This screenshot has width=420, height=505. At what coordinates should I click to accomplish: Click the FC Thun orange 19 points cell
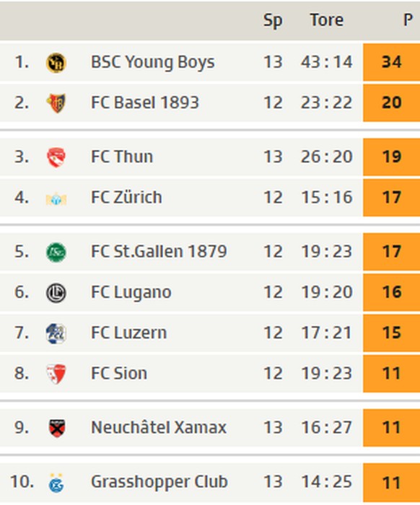click(x=391, y=157)
